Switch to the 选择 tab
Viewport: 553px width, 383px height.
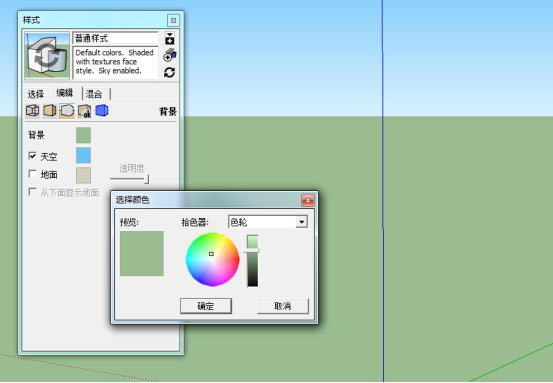pyautogui.click(x=36, y=94)
